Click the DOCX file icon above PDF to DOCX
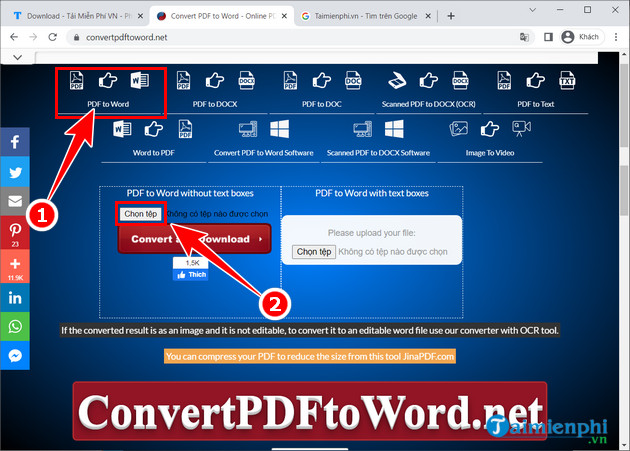This screenshot has height=451, width=630. click(246, 80)
